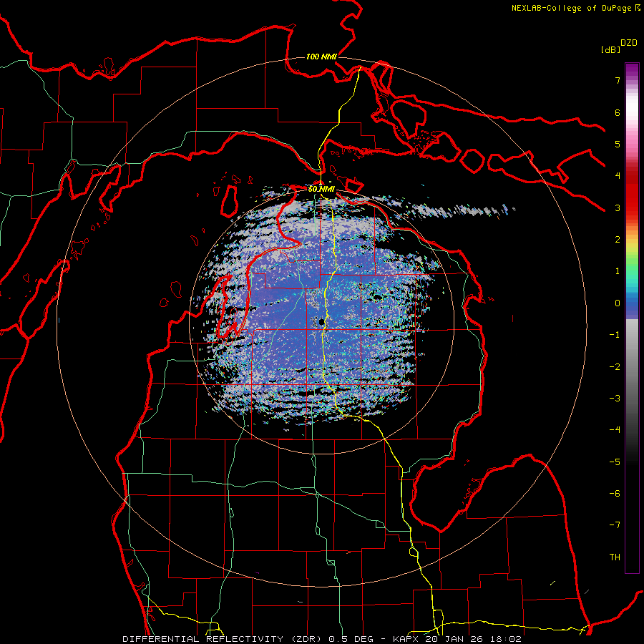Click the -4 value on the color scale
The width and height of the screenshot is (644, 644).
coord(615,430)
